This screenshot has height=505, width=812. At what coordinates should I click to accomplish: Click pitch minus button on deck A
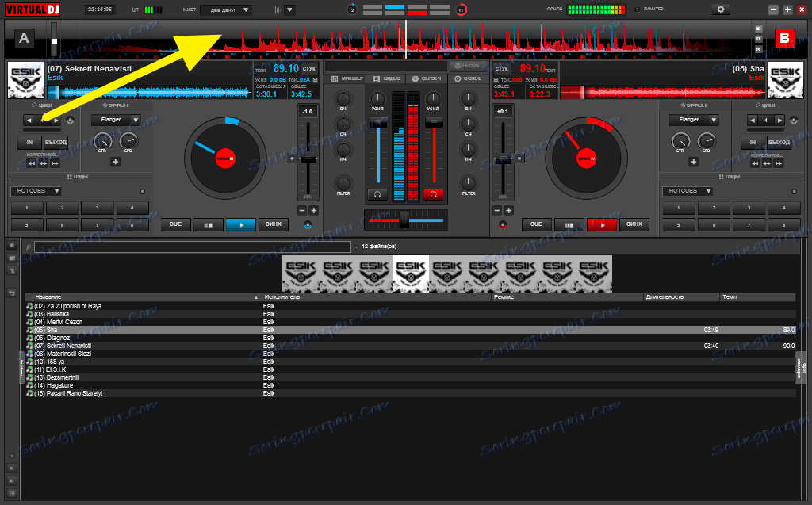[x=302, y=210]
